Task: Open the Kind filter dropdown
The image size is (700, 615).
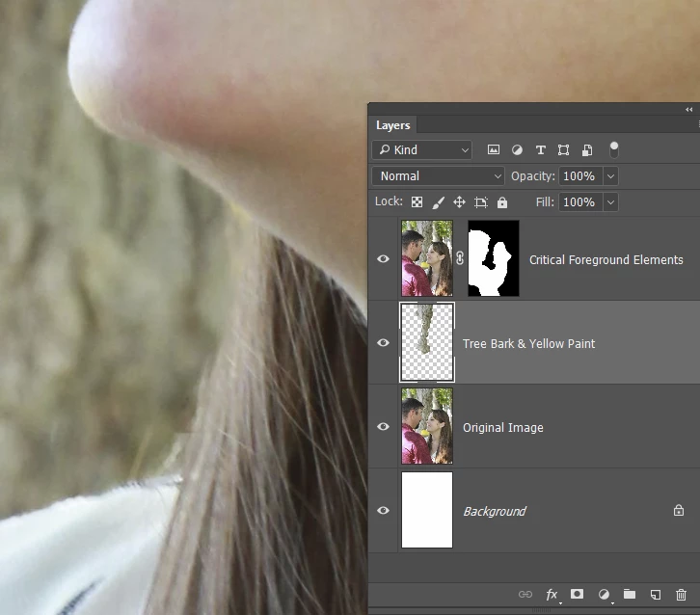Action: pos(422,150)
